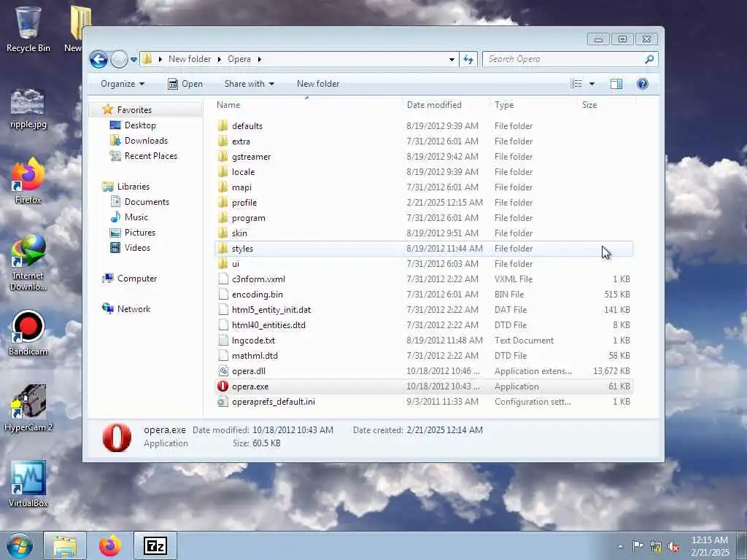Viewport: 747px width, 560px height.
Task: Click the change view icon
Action: click(576, 84)
